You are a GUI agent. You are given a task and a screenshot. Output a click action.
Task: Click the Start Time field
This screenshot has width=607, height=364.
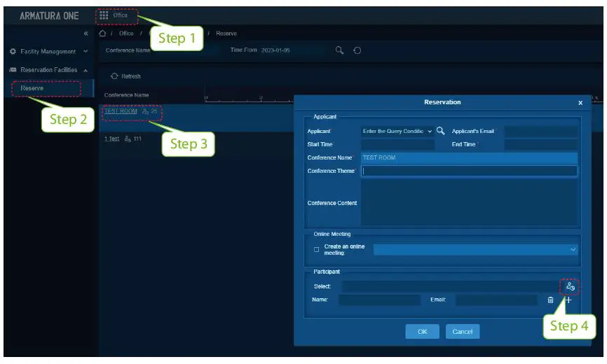[x=397, y=144]
